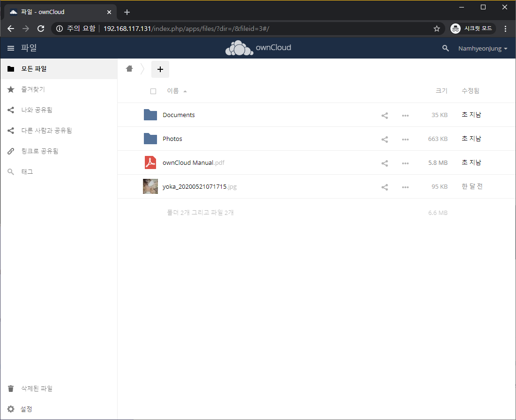Open more actions for ownCloud Manual.pdf
This screenshot has height=420, width=516.
405,163
